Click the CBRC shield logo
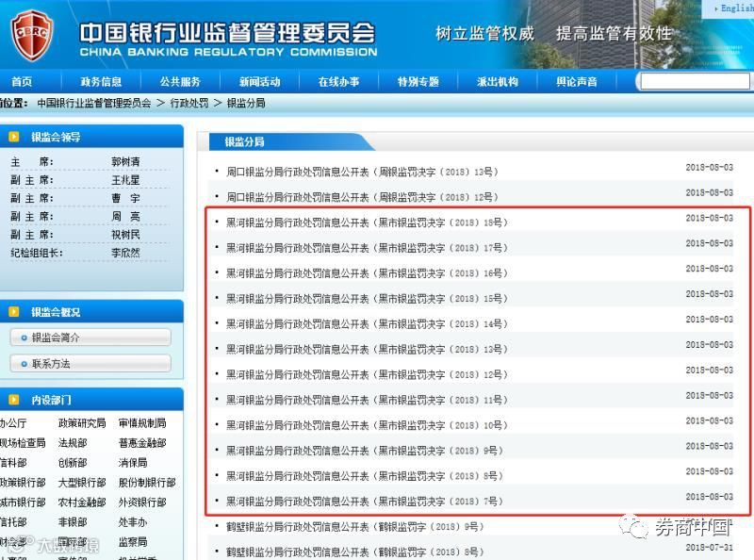Screen dimensions: 754x560 32,35
